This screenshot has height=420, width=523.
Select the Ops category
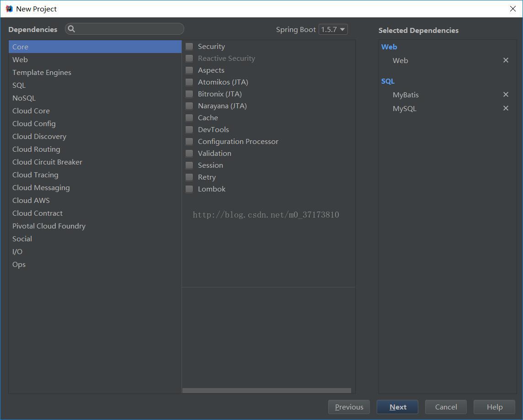95,264
